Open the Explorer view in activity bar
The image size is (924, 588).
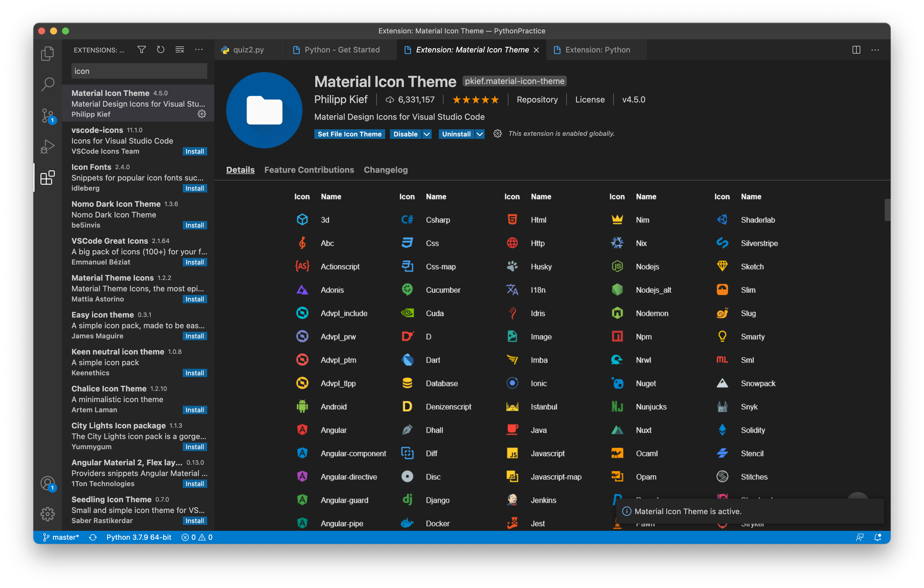pos(48,53)
